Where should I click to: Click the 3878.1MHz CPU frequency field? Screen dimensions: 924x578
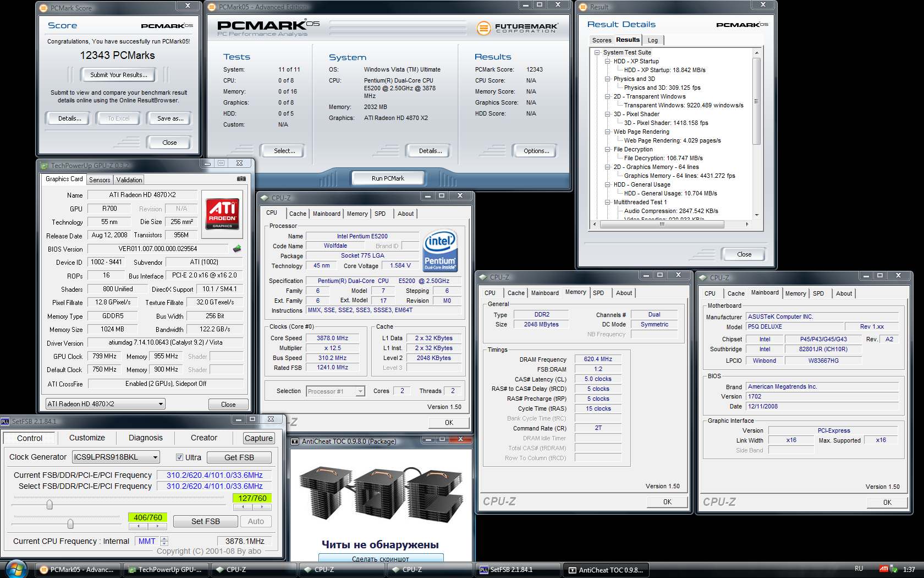pyautogui.click(x=245, y=541)
